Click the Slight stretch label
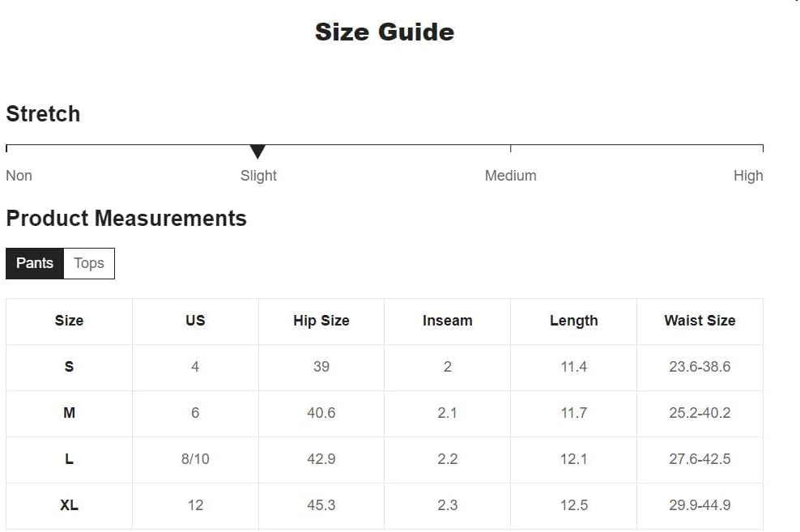 click(x=258, y=176)
